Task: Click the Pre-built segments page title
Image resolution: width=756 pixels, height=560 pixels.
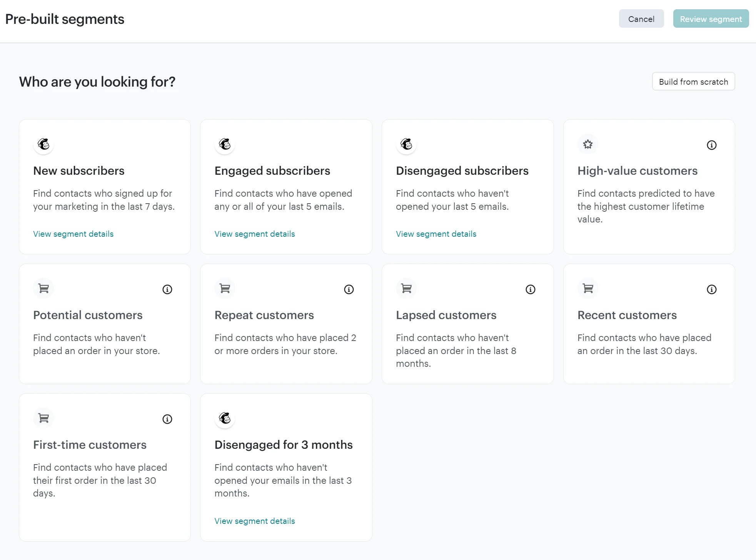Action: tap(65, 19)
